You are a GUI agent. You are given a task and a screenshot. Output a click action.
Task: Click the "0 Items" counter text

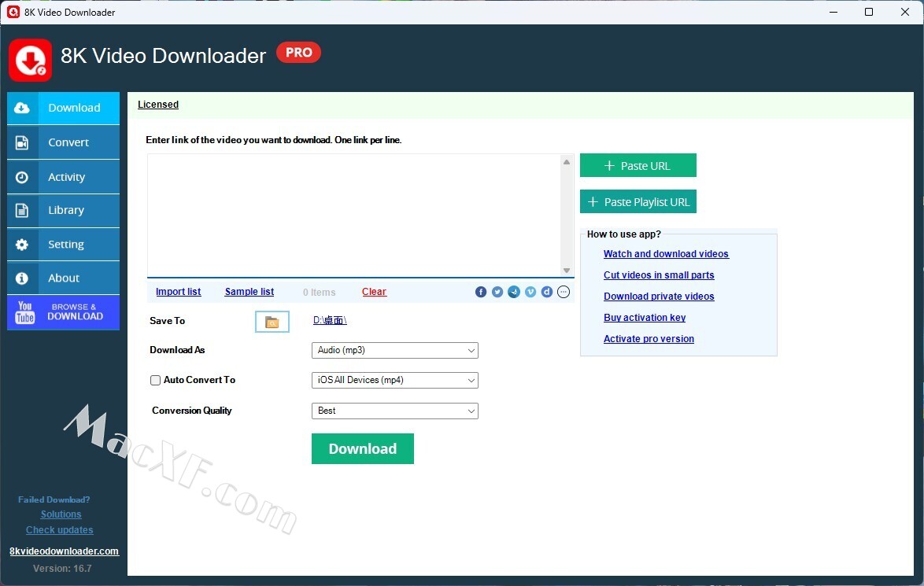pos(319,293)
